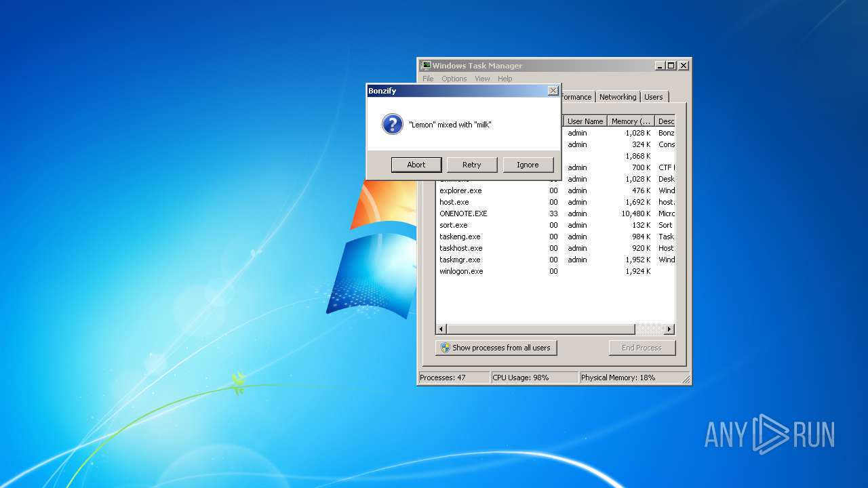Select the explorer.exe process row
This screenshot has width=868, height=488.
pos(555,190)
